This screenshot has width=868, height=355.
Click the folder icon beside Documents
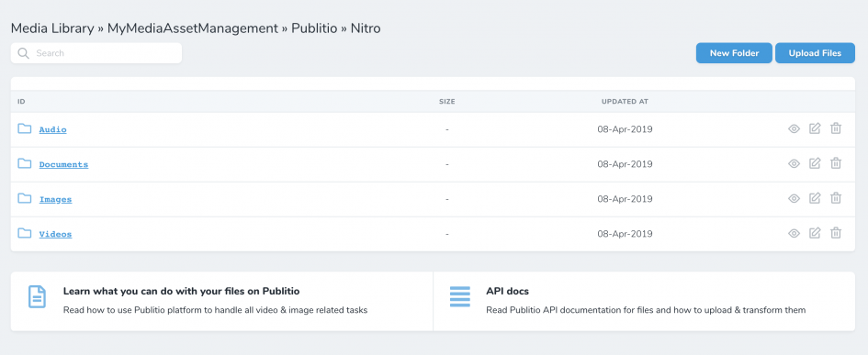click(x=25, y=163)
